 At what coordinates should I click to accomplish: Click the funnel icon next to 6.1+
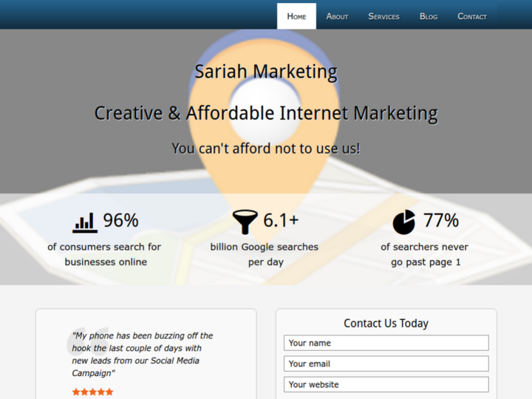(245, 221)
